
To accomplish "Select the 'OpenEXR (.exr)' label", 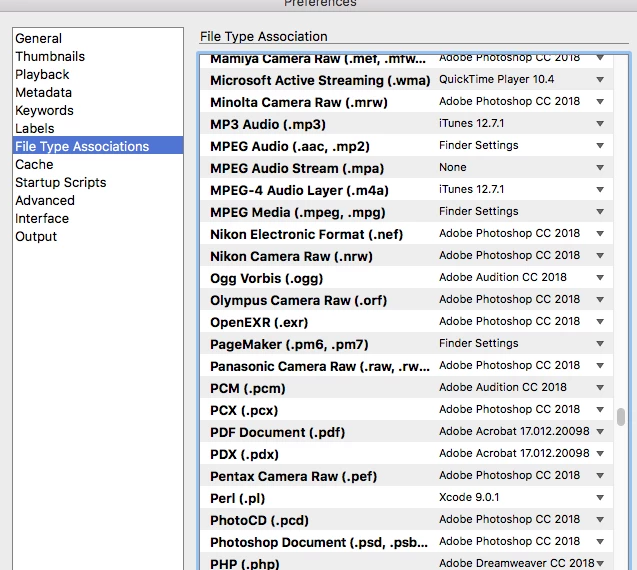I will pos(259,323).
